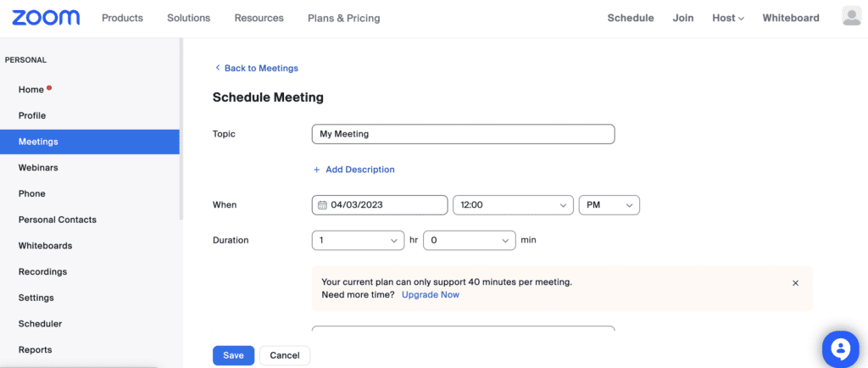The image size is (868, 368).
Task: Open Whiteboard from the top navigation
Action: pos(791,18)
